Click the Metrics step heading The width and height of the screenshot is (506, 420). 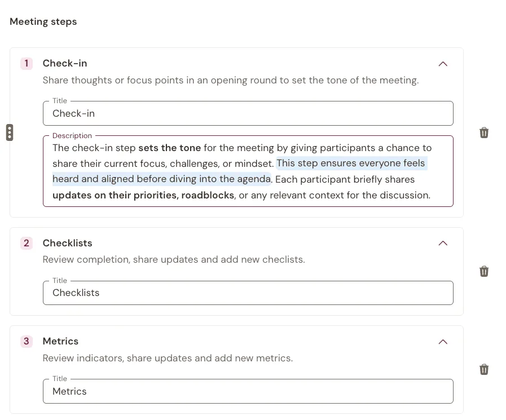tap(60, 341)
